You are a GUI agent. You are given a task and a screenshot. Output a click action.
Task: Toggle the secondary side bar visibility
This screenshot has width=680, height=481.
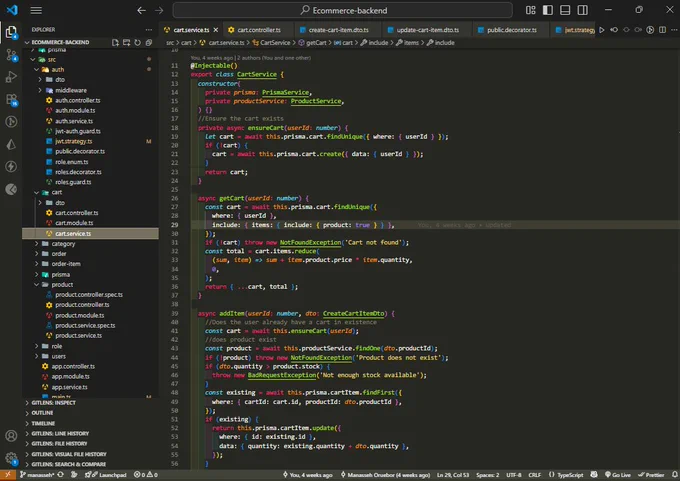(582, 10)
